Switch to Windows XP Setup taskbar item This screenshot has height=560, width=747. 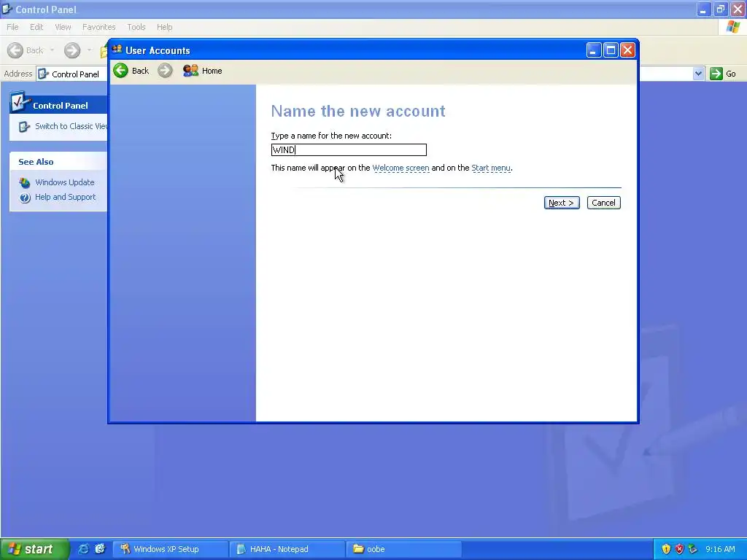coord(171,549)
